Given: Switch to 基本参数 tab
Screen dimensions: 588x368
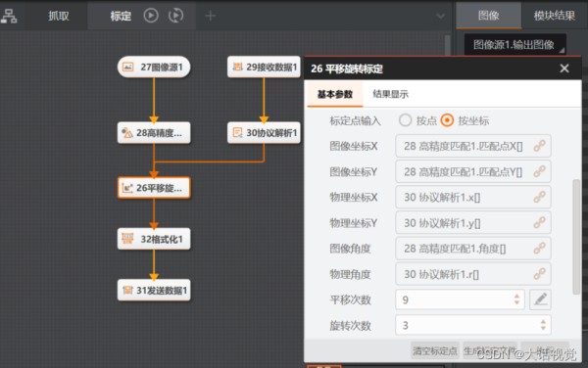Looking at the screenshot, I should pyautogui.click(x=335, y=94).
